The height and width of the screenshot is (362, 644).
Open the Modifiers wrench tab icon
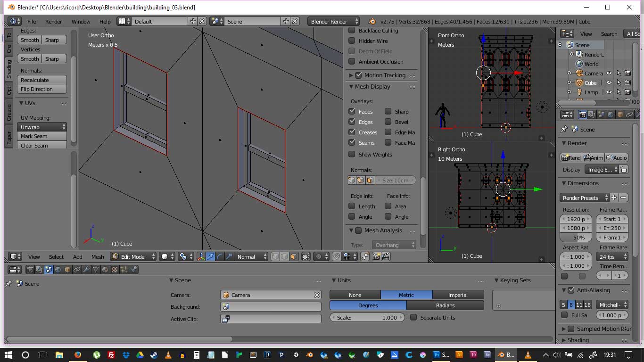point(86,270)
